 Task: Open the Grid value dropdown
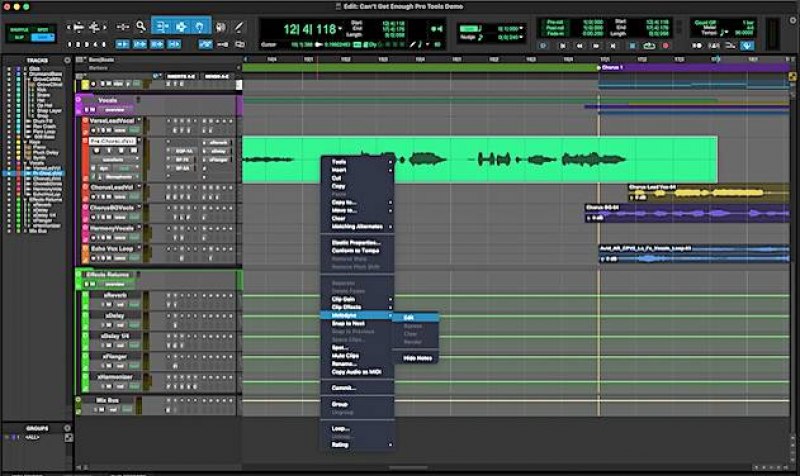coord(521,29)
